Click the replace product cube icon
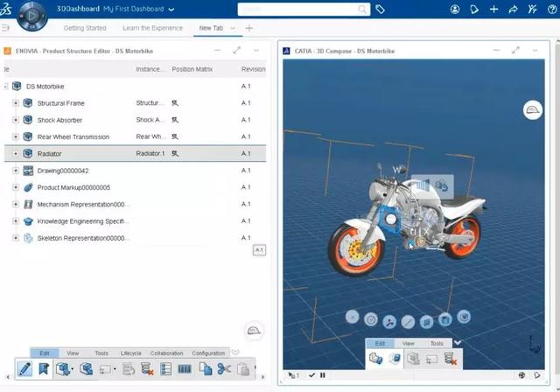 coord(86,368)
